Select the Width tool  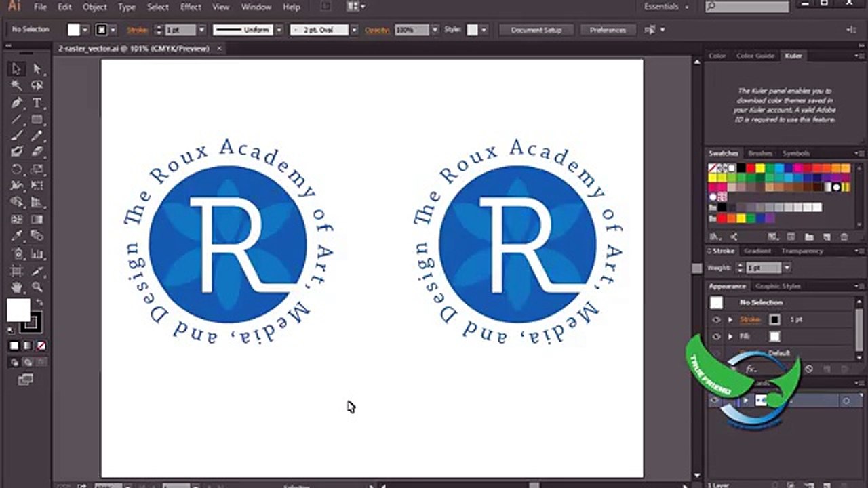pos(17,186)
